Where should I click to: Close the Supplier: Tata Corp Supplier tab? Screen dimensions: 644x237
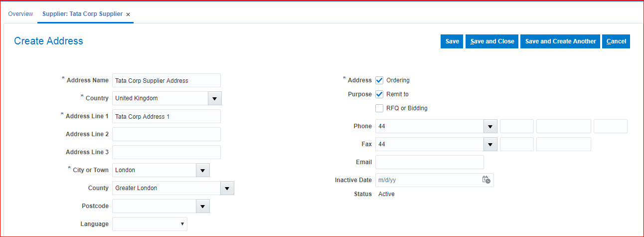pyautogui.click(x=128, y=14)
